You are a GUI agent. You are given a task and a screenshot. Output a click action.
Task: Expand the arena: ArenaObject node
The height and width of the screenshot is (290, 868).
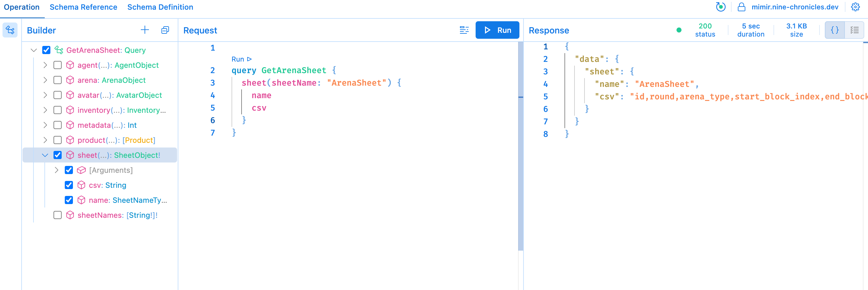(x=45, y=80)
